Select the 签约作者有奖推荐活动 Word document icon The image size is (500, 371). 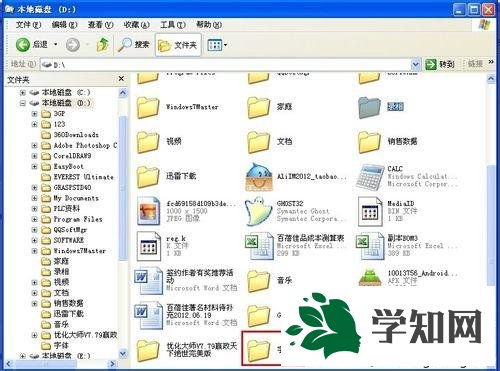[148, 281]
